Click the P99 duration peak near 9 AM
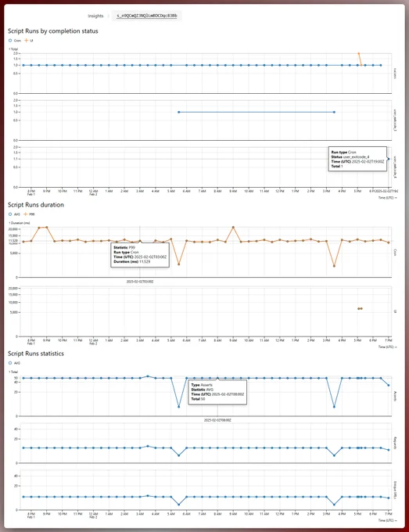The image size is (409, 532). (x=233, y=227)
